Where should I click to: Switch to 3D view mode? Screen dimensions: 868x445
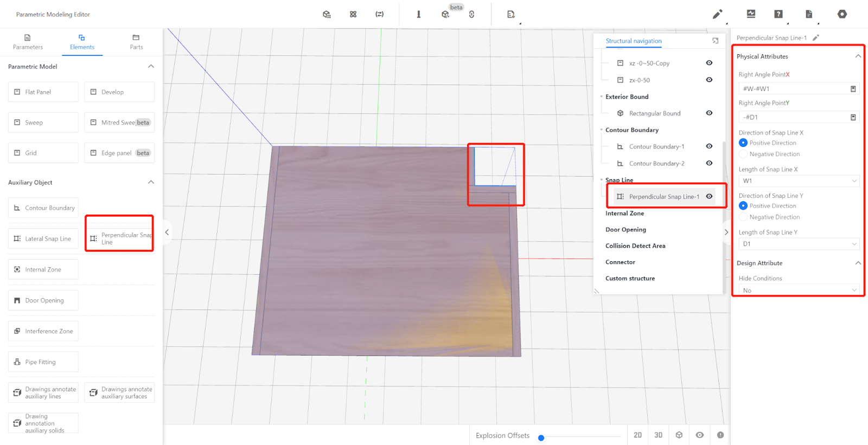pos(658,435)
